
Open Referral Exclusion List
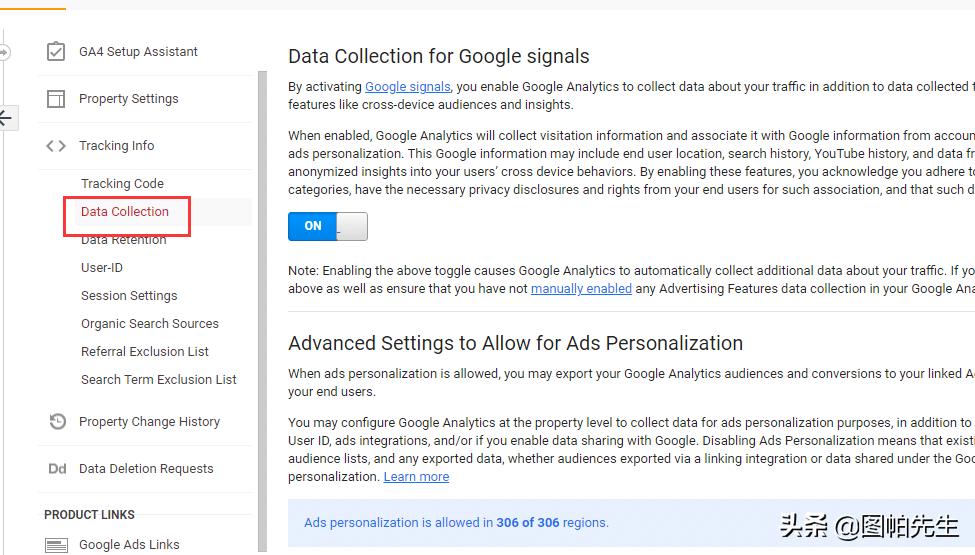[x=145, y=352]
